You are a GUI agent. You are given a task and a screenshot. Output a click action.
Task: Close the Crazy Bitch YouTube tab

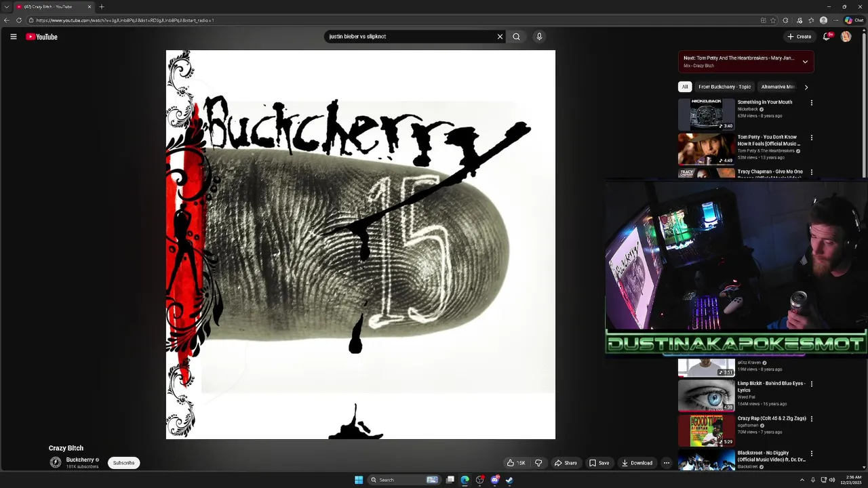coord(89,7)
